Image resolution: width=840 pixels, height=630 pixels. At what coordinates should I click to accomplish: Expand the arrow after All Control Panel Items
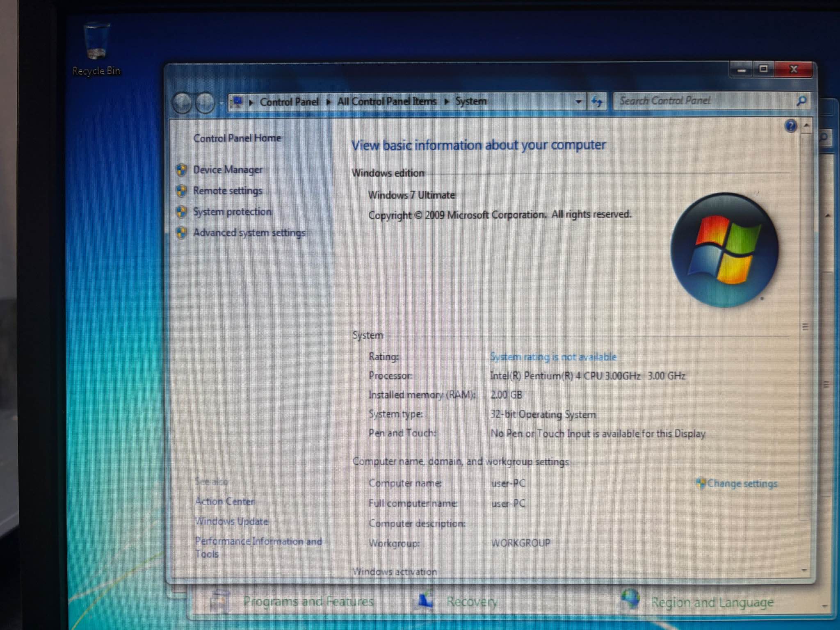pos(447,101)
